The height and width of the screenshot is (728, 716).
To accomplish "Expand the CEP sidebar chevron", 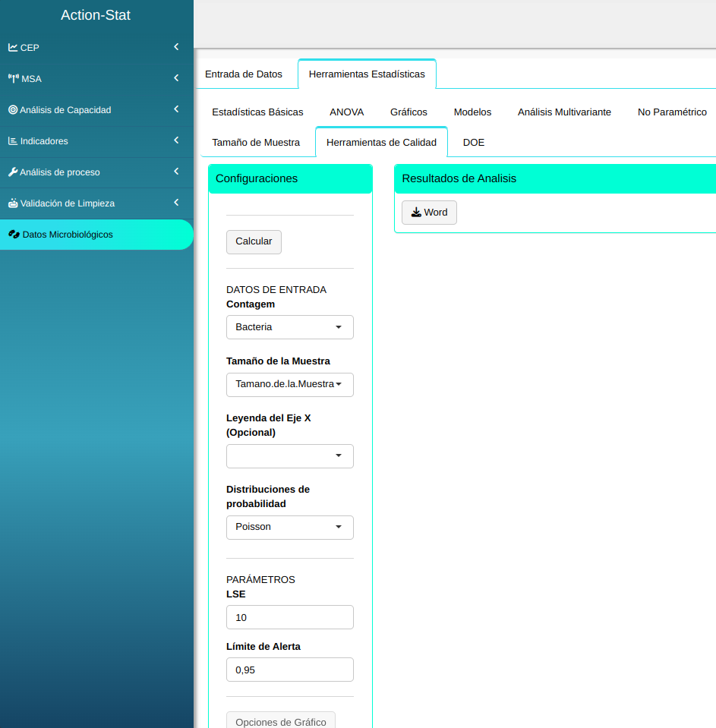I will [x=176, y=47].
